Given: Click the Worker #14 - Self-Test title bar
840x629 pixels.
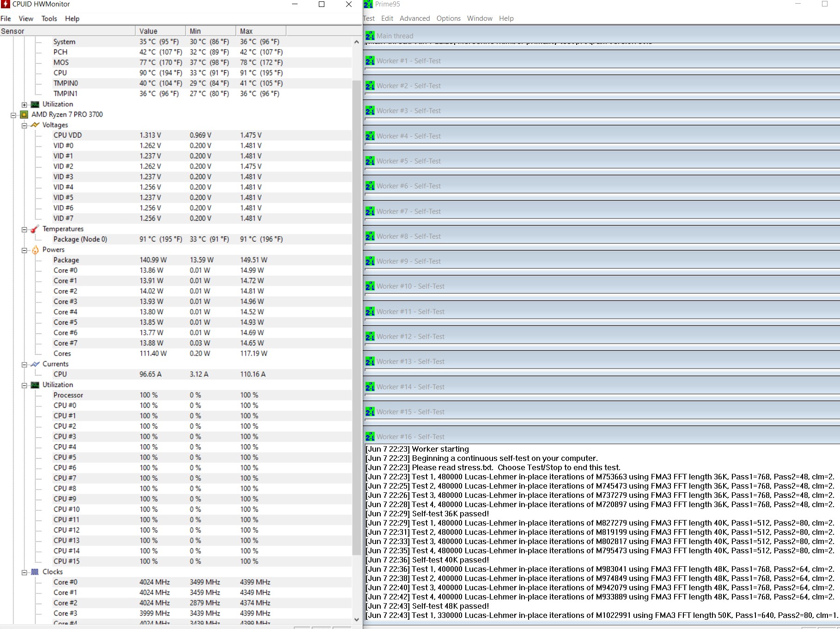Looking at the screenshot, I should [602, 387].
